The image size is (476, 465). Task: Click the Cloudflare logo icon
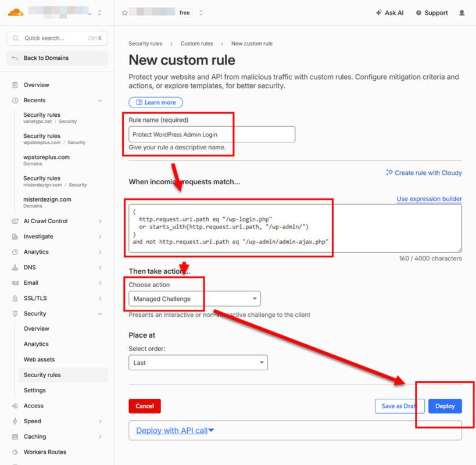(x=16, y=13)
